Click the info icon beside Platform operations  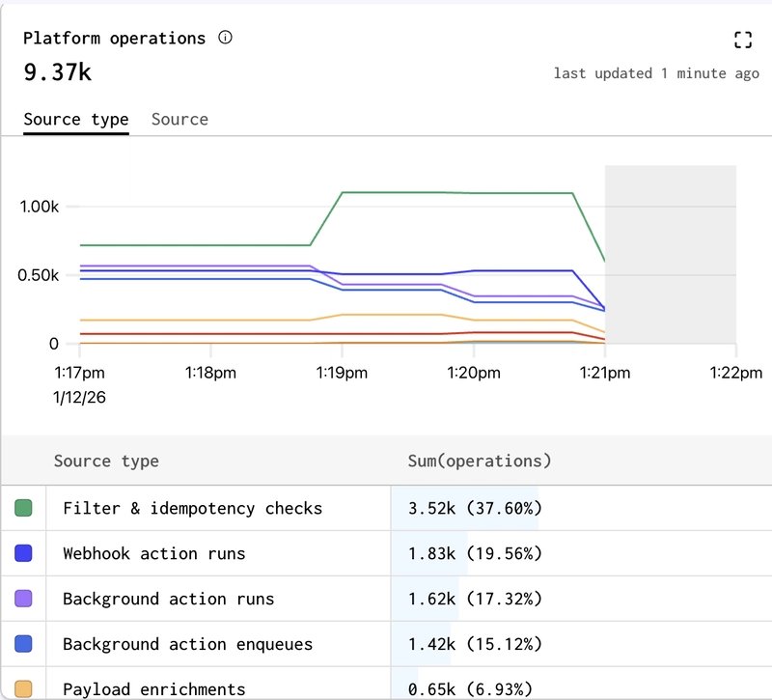pyautogui.click(x=226, y=39)
